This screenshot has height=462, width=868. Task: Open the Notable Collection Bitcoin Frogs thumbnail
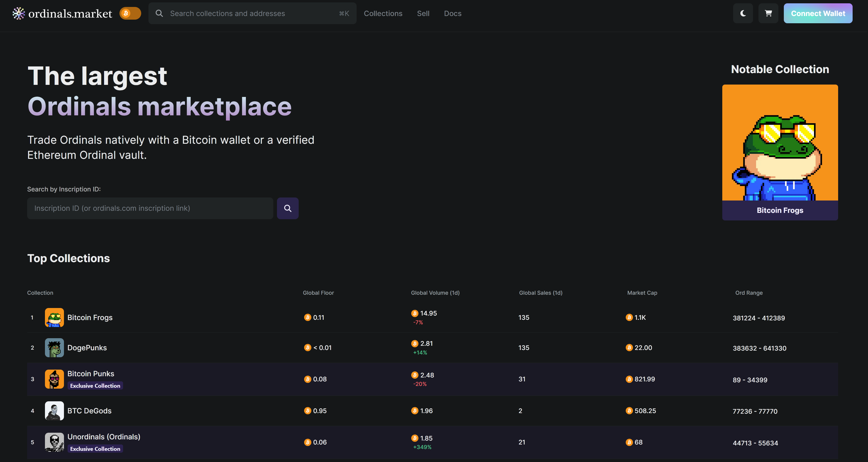click(780, 152)
